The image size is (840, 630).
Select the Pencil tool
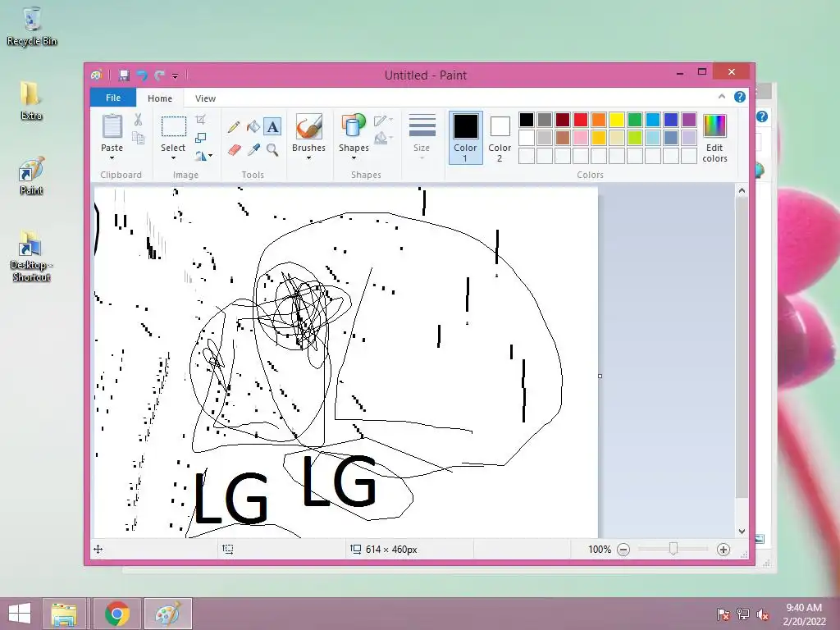234,127
